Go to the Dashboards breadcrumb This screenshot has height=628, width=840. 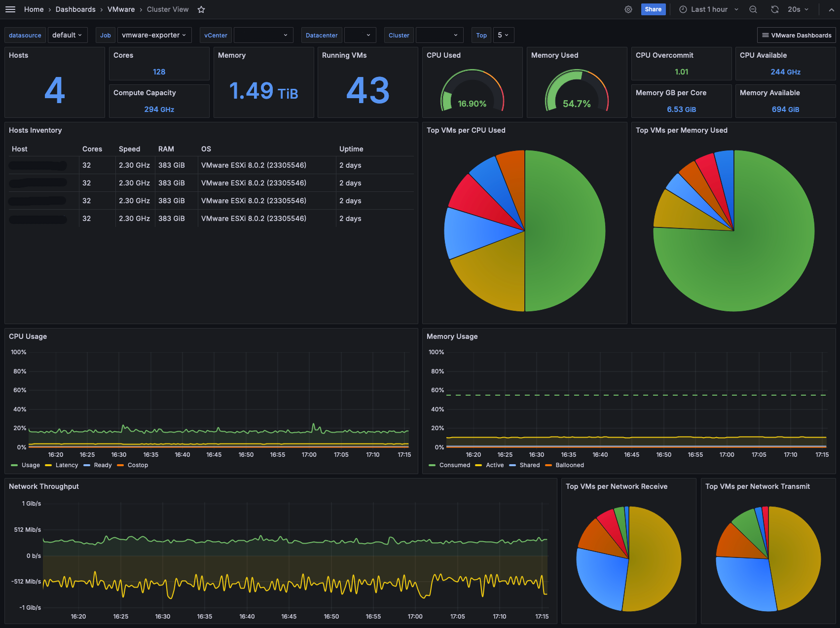(x=75, y=9)
